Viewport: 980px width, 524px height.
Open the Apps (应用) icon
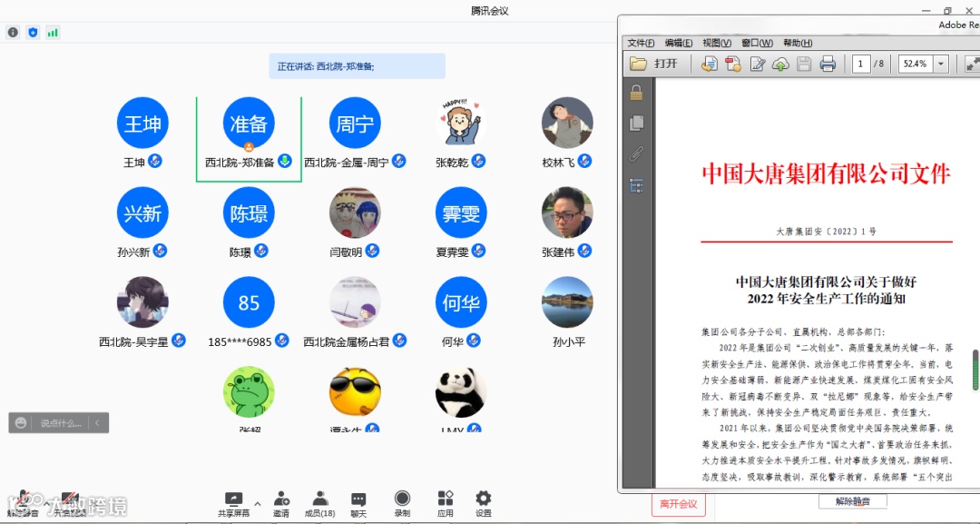[x=445, y=499]
